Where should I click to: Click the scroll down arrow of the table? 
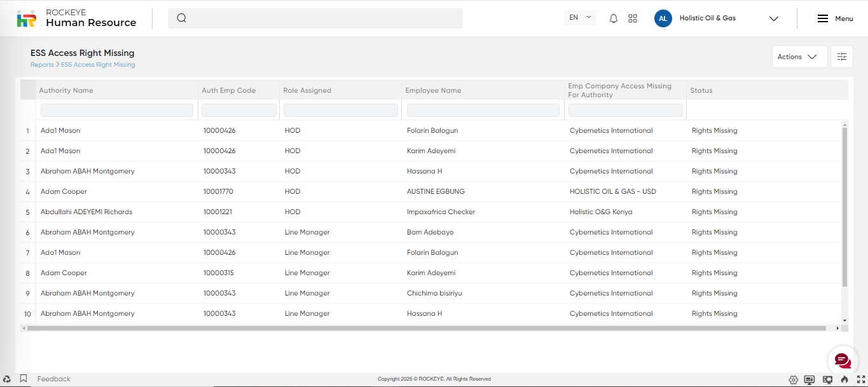(x=844, y=320)
